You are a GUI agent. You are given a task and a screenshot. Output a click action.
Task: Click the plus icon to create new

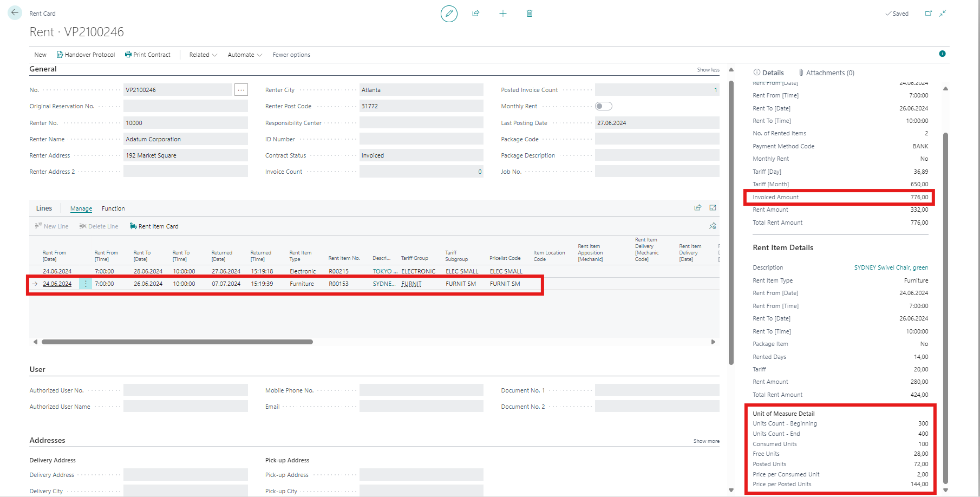pyautogui.click(x=503, y=14)
